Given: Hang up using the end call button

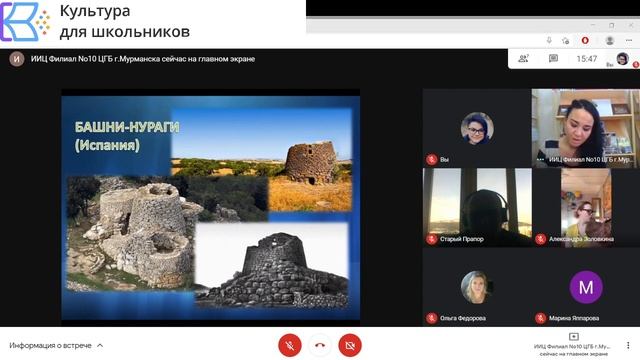Looking at the screenshot, I should click(320, 345).
